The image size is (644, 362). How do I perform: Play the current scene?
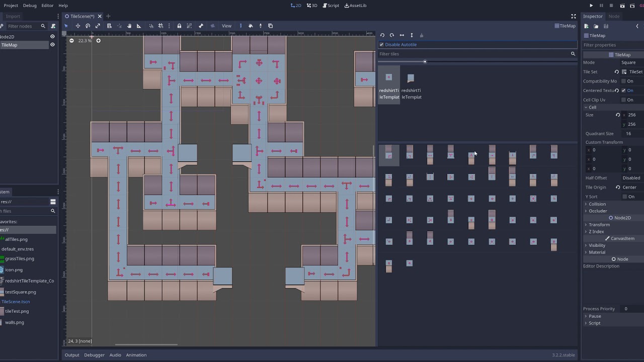coord(622,6)
